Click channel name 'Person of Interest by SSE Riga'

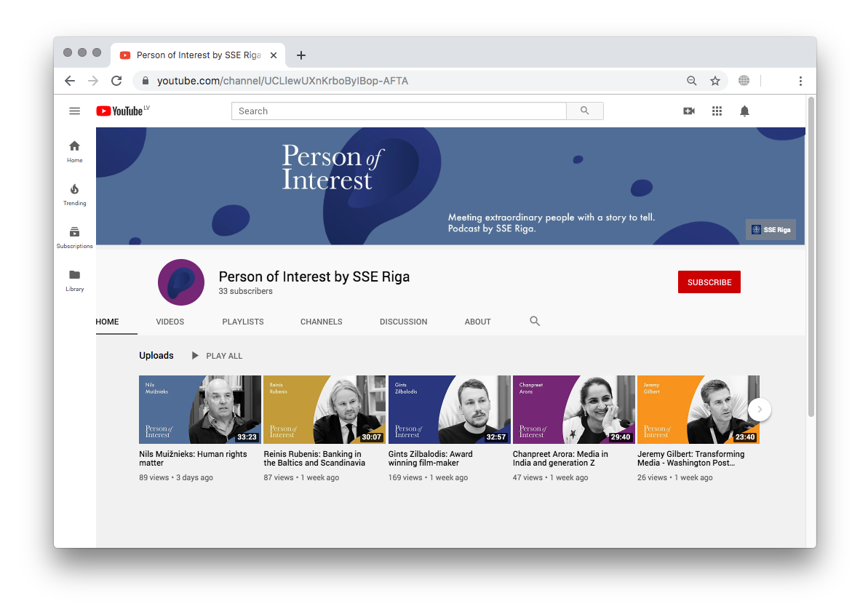pos(314,276)
